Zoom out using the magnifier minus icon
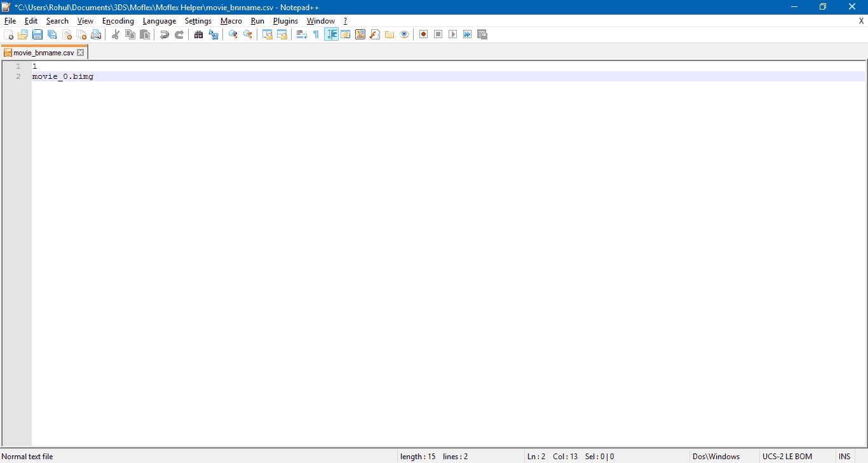 click(x=248, y=34)
